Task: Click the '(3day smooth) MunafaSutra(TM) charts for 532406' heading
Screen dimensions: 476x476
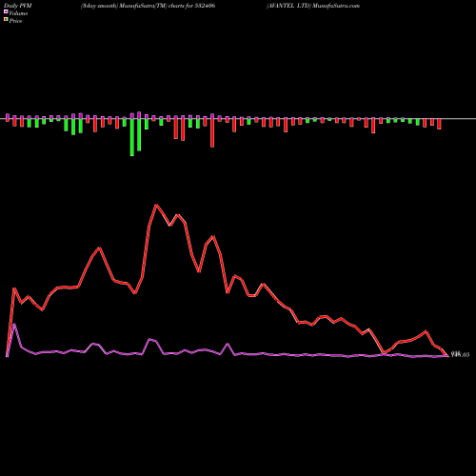Action: [148, 6]
